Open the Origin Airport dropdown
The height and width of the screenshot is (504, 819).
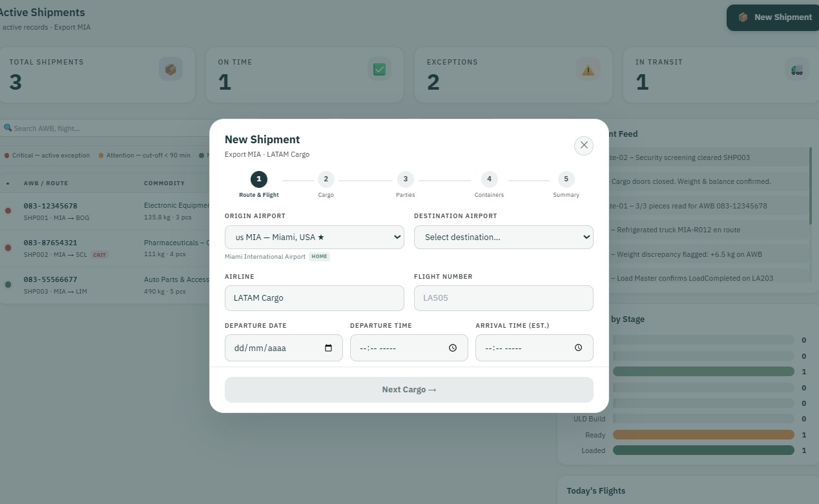point(315,237)
